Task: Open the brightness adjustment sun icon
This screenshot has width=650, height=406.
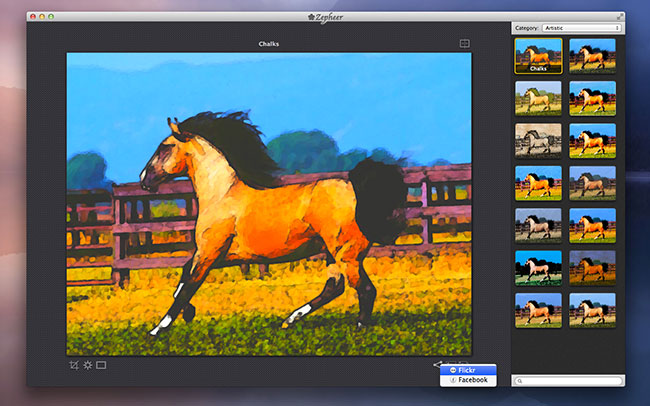Action: click(88, 365)
